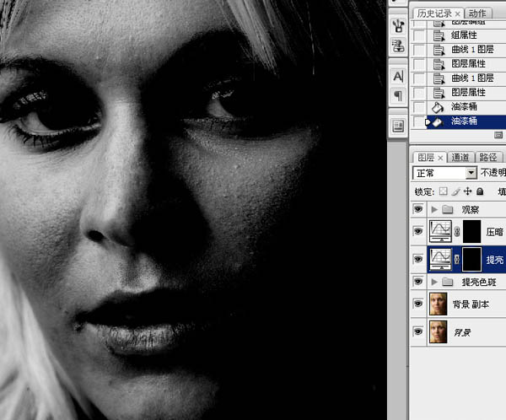Click the mask link icon on 提亮 layer
Viewport: 506px width, 420px height.
point(457,259)
